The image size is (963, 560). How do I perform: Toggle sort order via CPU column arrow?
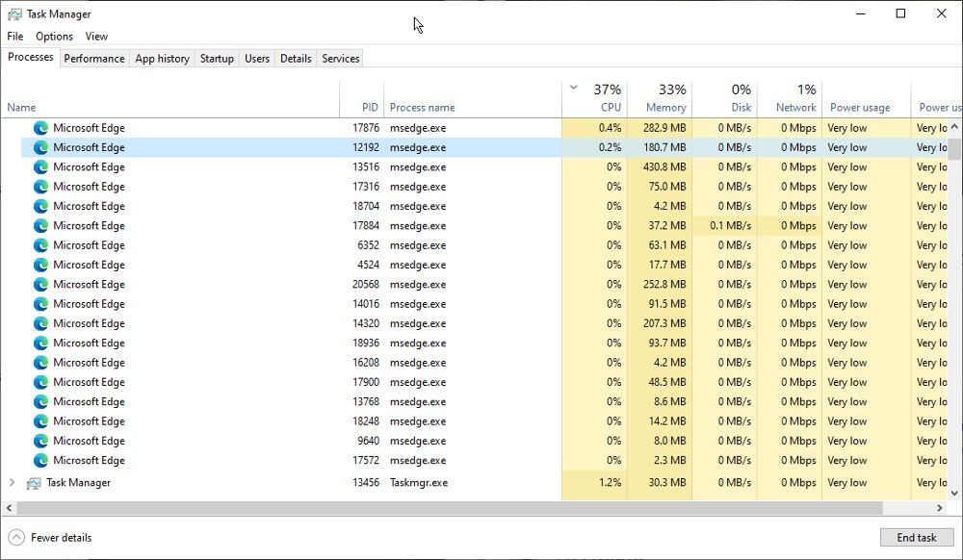[574, 88]
